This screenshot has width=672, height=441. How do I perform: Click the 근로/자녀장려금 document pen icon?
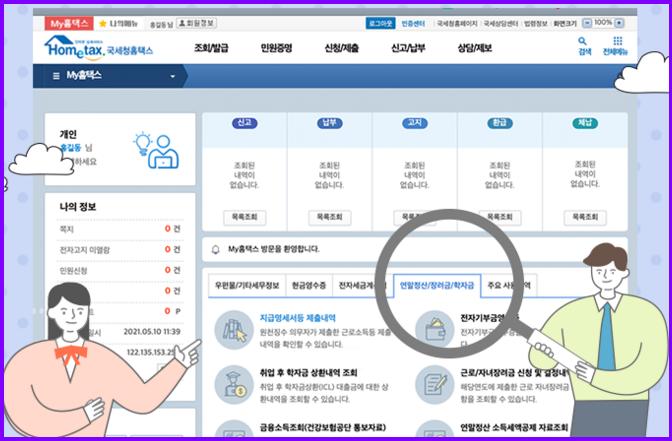[x=435, y=385]
